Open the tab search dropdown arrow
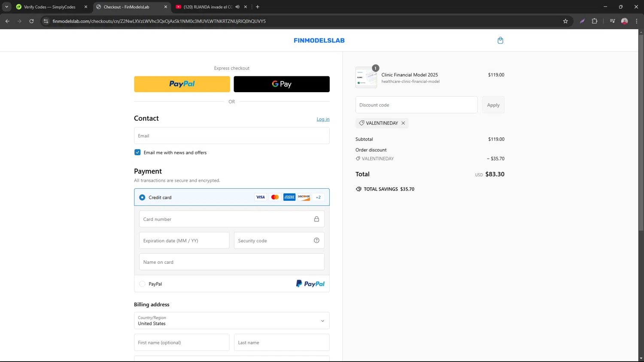 click(6, 7)
